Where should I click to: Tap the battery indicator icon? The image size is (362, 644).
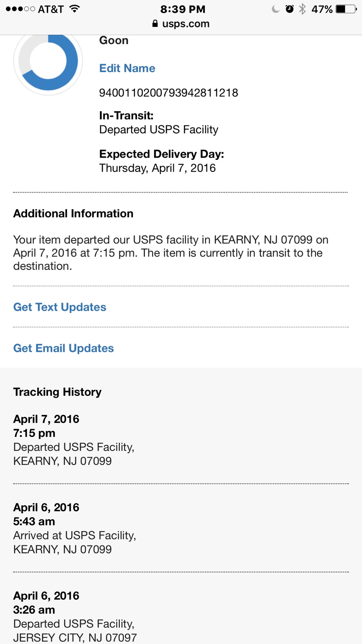point(346,9)
